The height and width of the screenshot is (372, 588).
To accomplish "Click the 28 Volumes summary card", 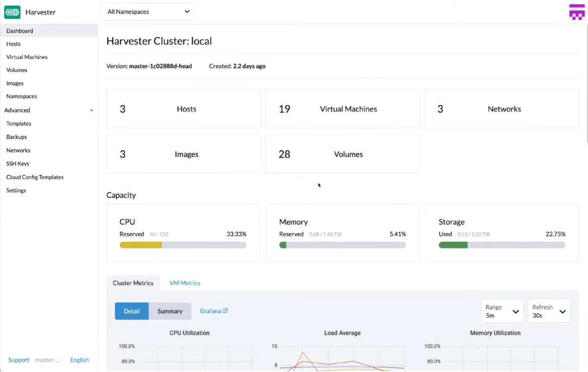I will [343, 154].
